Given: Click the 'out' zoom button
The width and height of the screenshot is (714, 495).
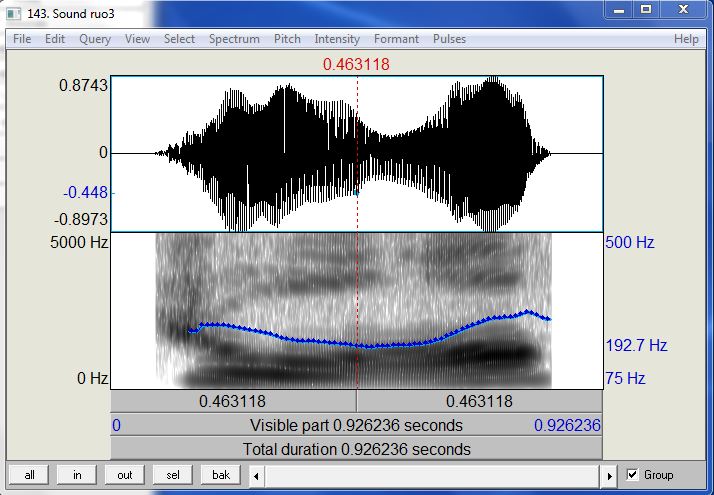Looking at the screenshot, I should [x=124, y=475].
